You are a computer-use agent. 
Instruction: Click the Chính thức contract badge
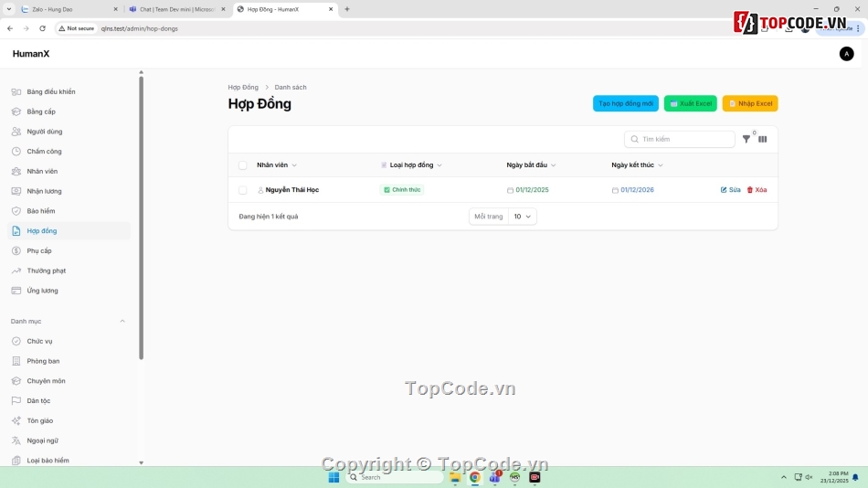pos(402,190)
